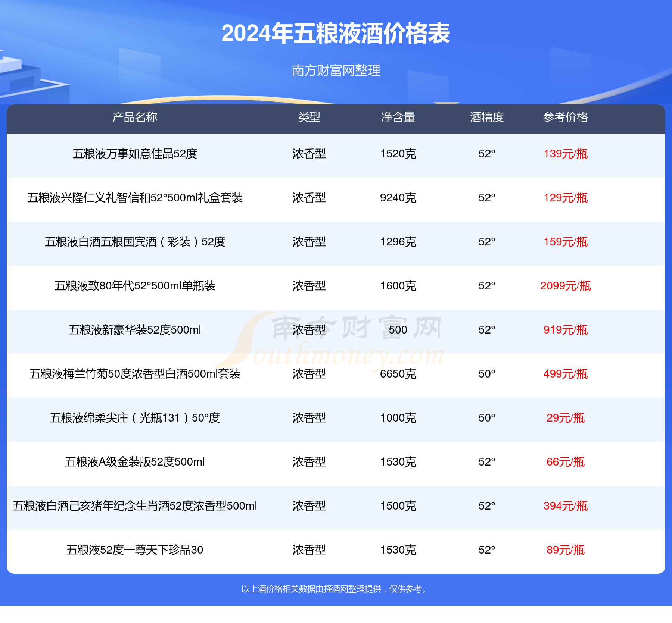Select product 五粮液梅兰竹菊50度浓香型白酒500ml套装
The width and height of the screenshot is (672, 623).
click(x=135, y=374)
